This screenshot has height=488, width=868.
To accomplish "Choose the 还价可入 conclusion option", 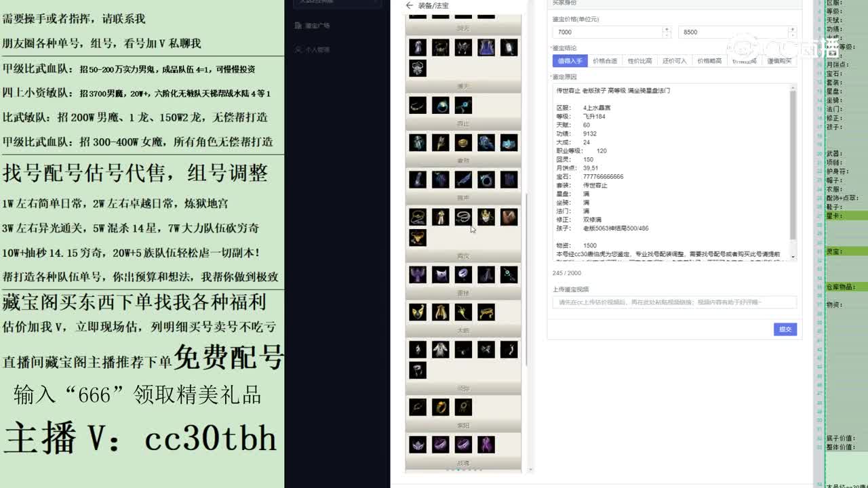I will pos(674,61).
